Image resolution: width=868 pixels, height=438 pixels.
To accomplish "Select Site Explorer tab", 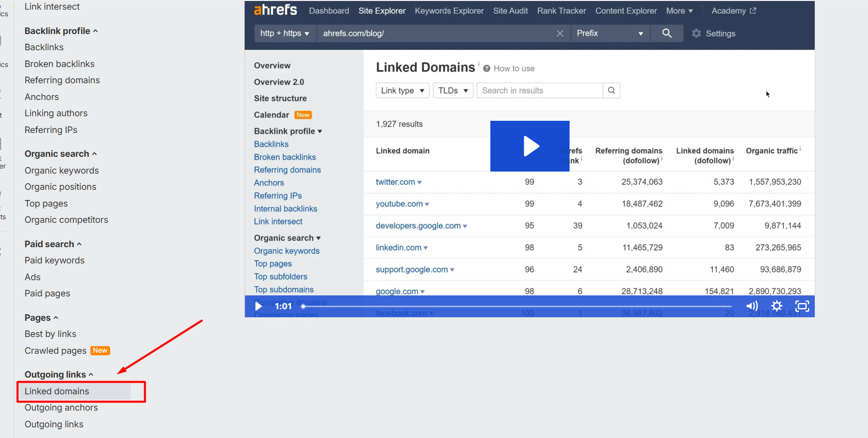I will click(x=382, y=11).
